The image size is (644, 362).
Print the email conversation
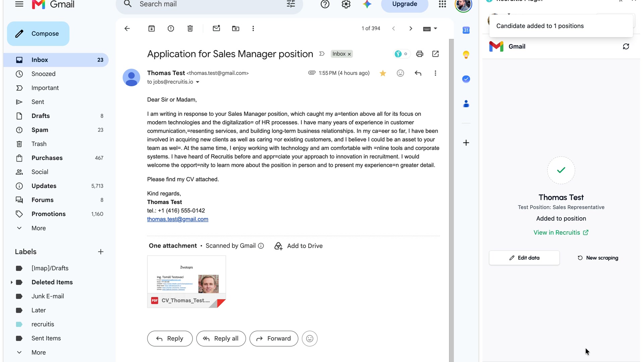(420, 54)
